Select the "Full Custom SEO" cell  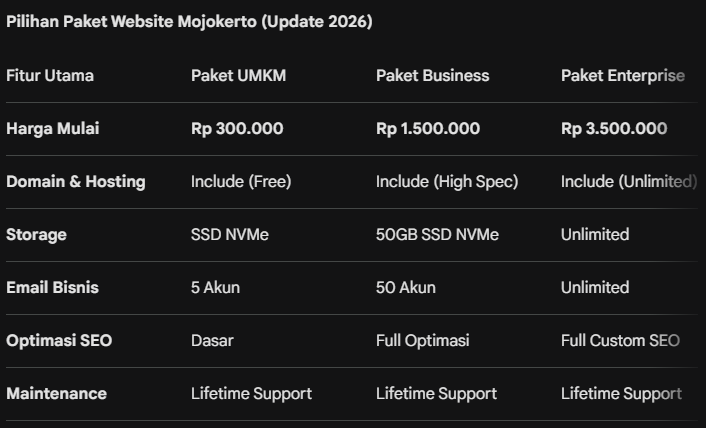tap(620, 341)
